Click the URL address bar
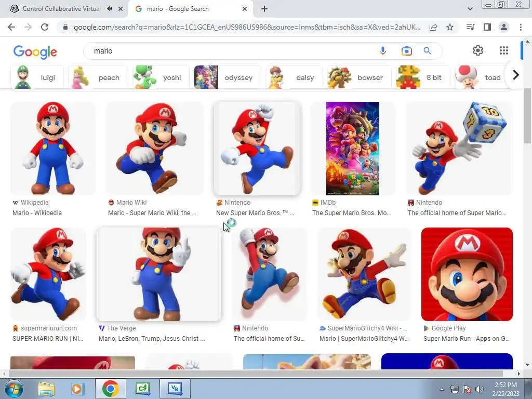532x399 pixels. click(247, 27)
